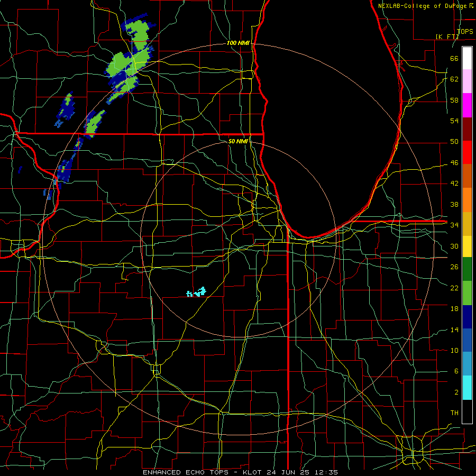Click the black TH threshold swatch
This screenshot has width=476, height=476.
click(x=467, y=411)
